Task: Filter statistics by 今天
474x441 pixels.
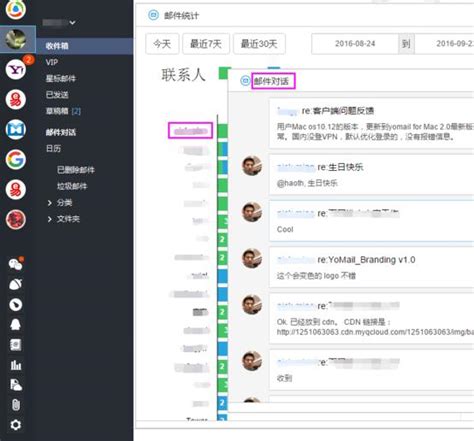Action: click(x=162, y=44)
